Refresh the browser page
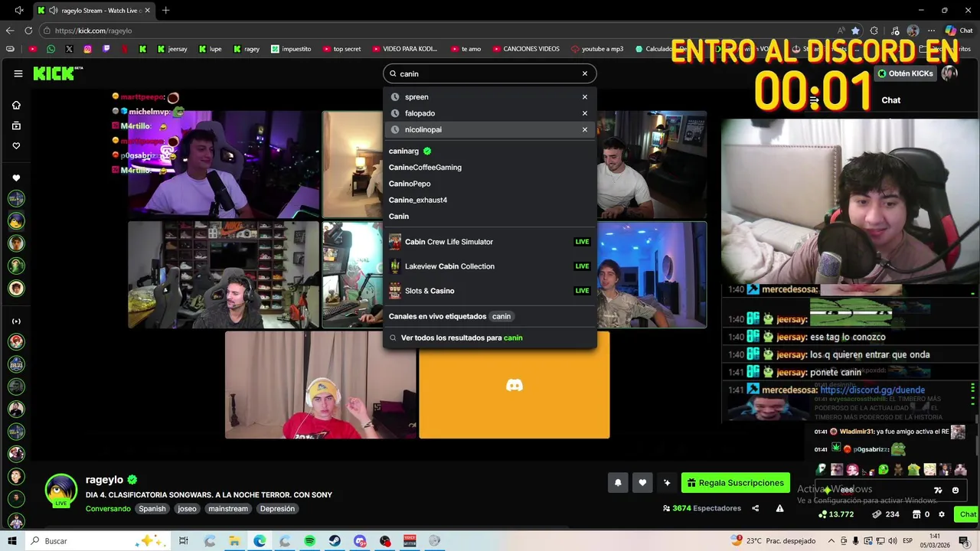This screenshot has width=980, height=551. coord(28,31)
